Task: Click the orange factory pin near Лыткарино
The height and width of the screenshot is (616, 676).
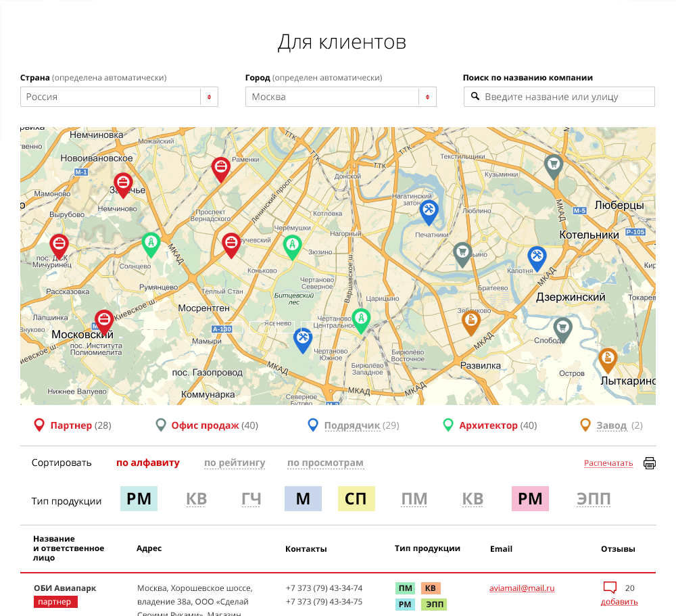Action: coord(608,358)
